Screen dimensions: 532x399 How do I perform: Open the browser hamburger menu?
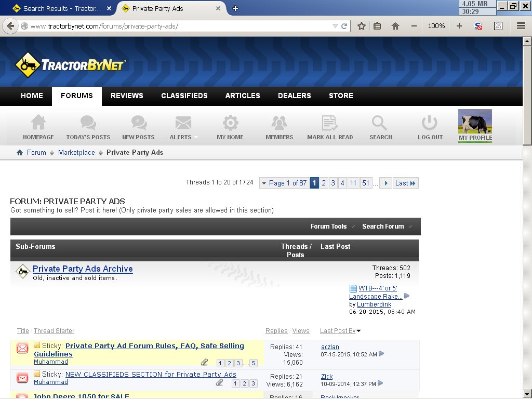coord(521,26)
